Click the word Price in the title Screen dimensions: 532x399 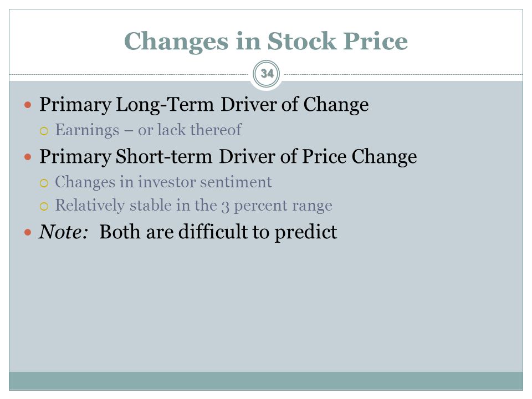coord(375,41)
